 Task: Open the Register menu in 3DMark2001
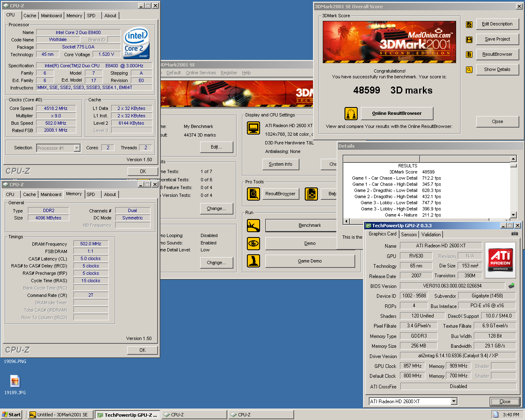[229, 73]
